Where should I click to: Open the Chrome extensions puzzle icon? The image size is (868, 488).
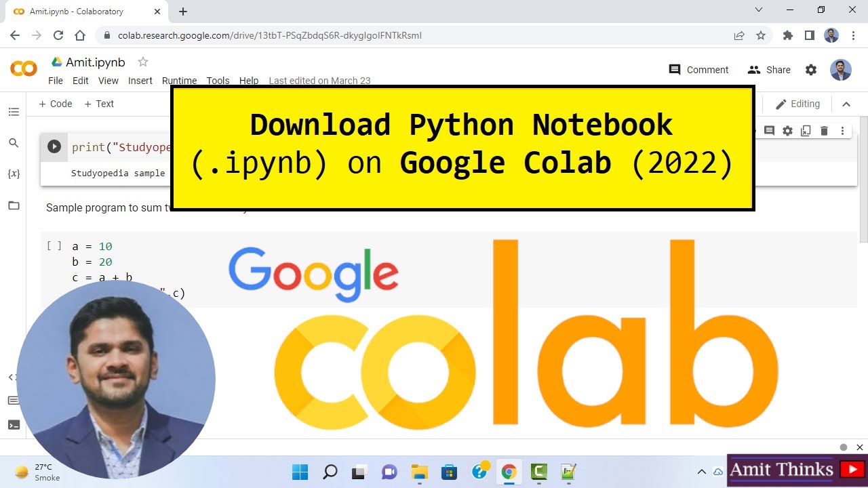point(787,35)
